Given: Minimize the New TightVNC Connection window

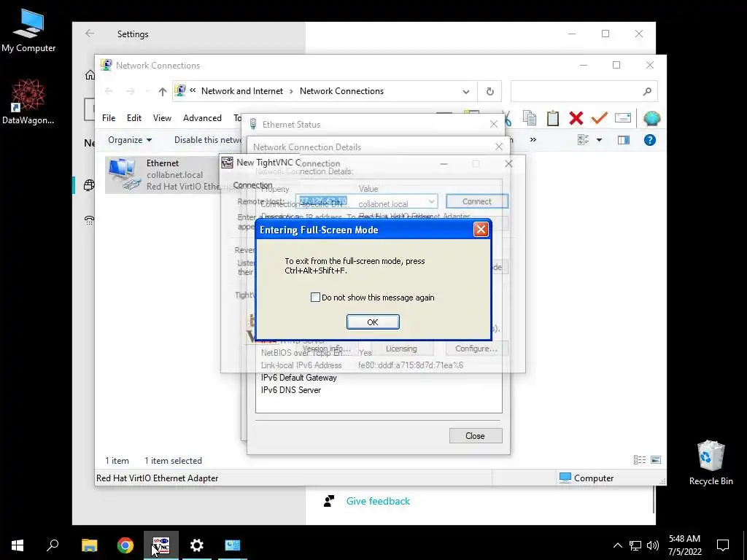Looking at the screenshot, I should tap(444, 163).
